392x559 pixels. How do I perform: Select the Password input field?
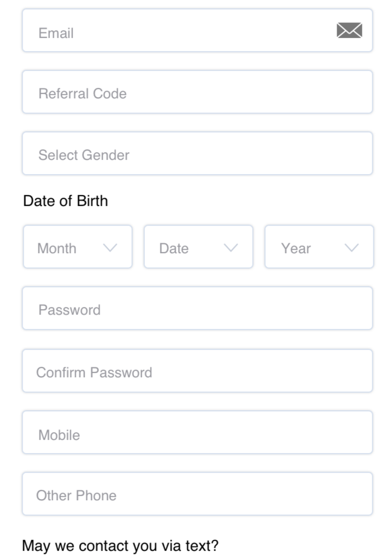198,308
